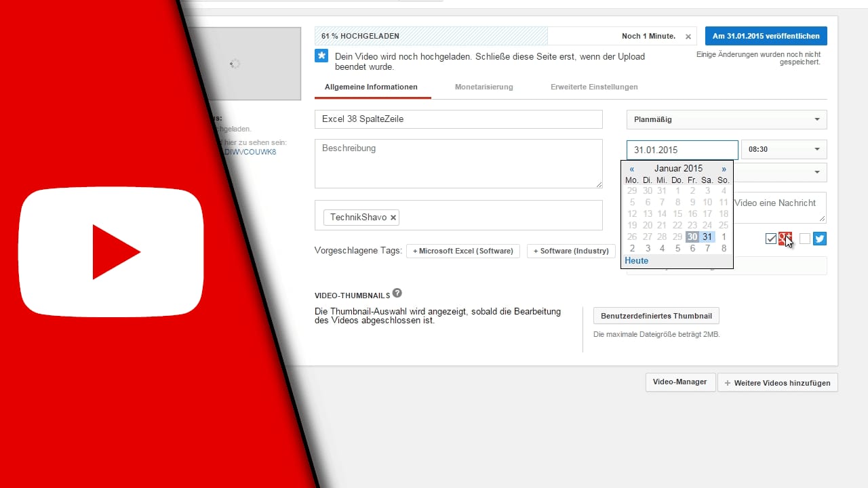Go to previous month in calendar
868x488 pixels.
click(632, 169)
